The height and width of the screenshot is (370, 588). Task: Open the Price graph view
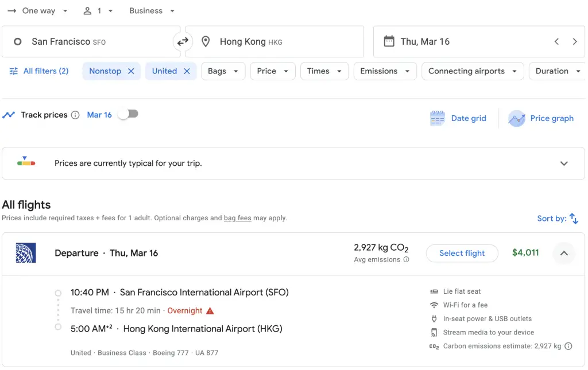pyautogui.click(x=541, y=118)
